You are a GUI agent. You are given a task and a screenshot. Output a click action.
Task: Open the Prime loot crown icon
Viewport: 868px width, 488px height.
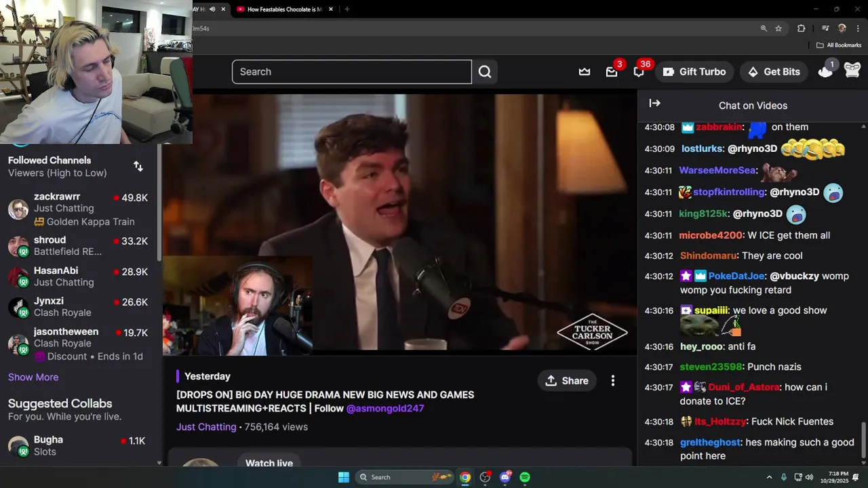pos(585,72)
